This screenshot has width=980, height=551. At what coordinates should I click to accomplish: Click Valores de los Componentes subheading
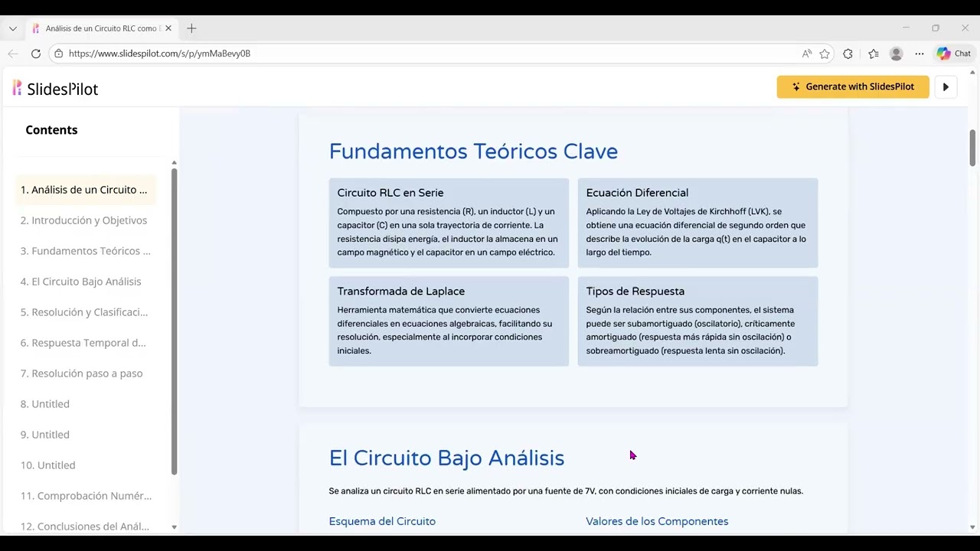pyautogui.click(x=657, y=521)
